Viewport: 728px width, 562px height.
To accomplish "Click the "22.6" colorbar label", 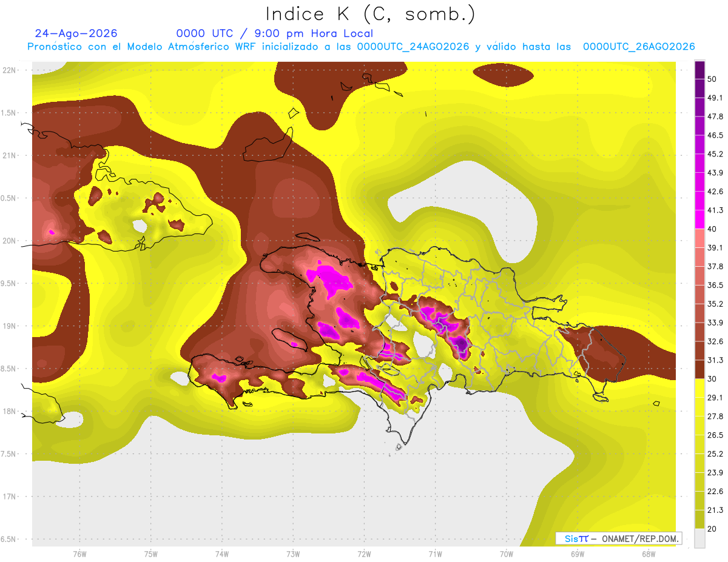I will [715, 491].
